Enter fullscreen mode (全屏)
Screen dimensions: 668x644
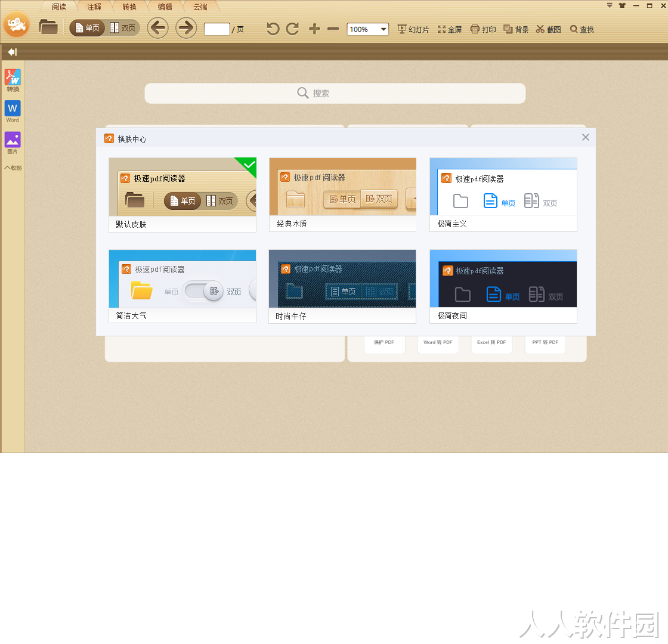[x=450, y=29]
